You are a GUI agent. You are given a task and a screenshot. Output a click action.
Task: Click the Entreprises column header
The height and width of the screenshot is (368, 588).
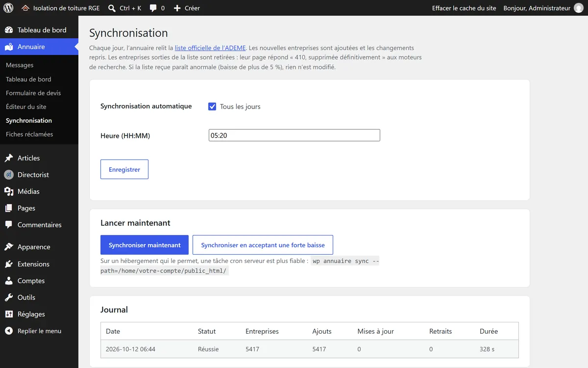(262, 331)
